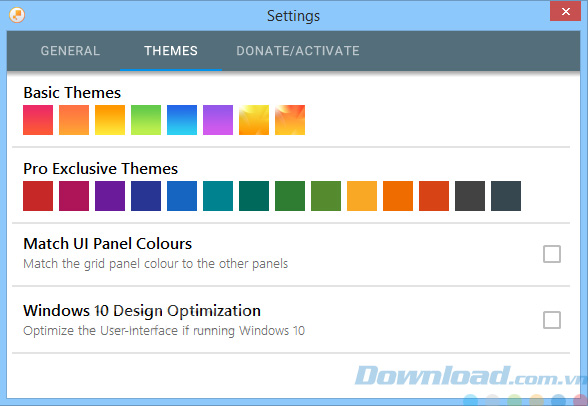This screenshot has height=406, width=588.
Task: Switch to the DONATE/ACTIVATE tab
Action: pyautogui.click(x=298, y=51)
